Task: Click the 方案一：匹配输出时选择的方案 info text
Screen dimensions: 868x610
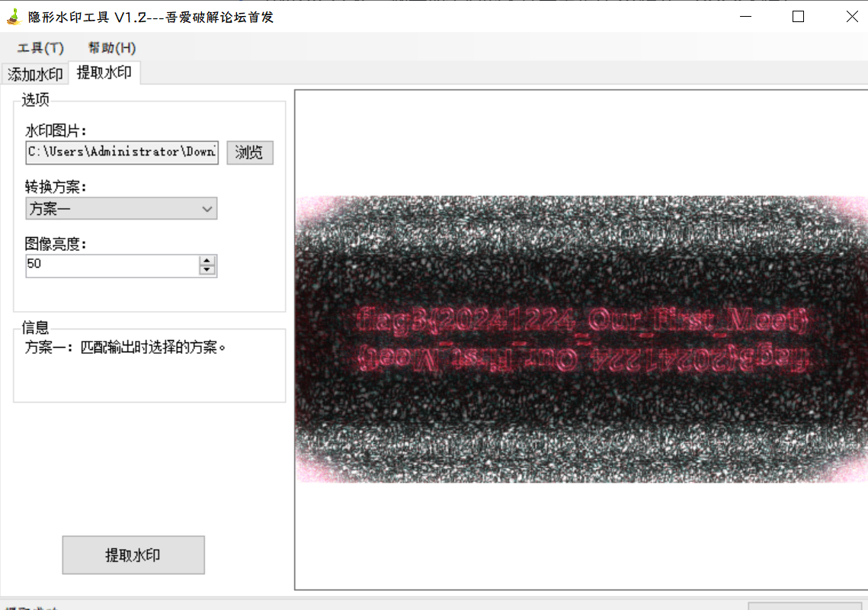Action: click(x=125, y=348)
